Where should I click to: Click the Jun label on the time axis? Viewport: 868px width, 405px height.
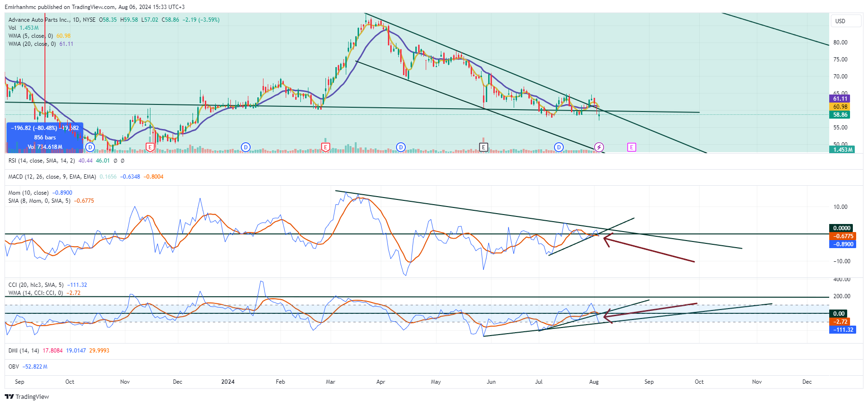491,382
